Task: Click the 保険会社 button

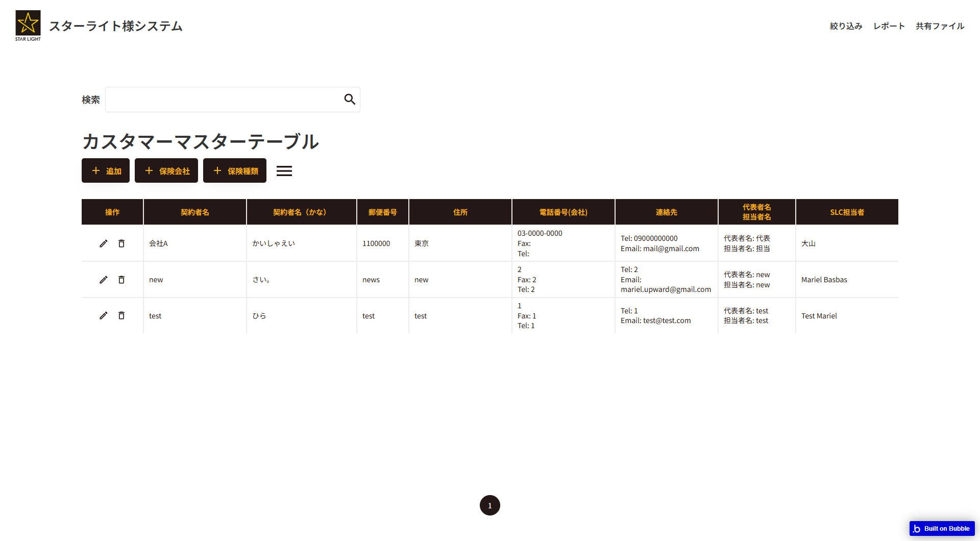Action: [166, 170]
